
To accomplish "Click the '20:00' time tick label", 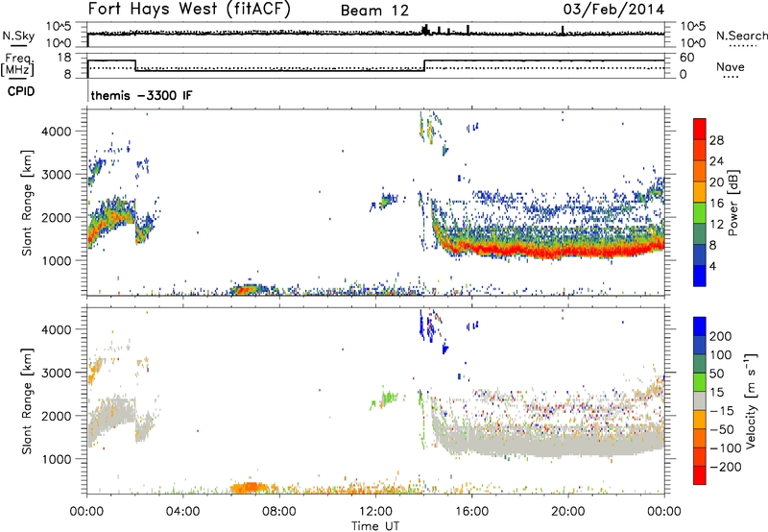I will (567, 512).
